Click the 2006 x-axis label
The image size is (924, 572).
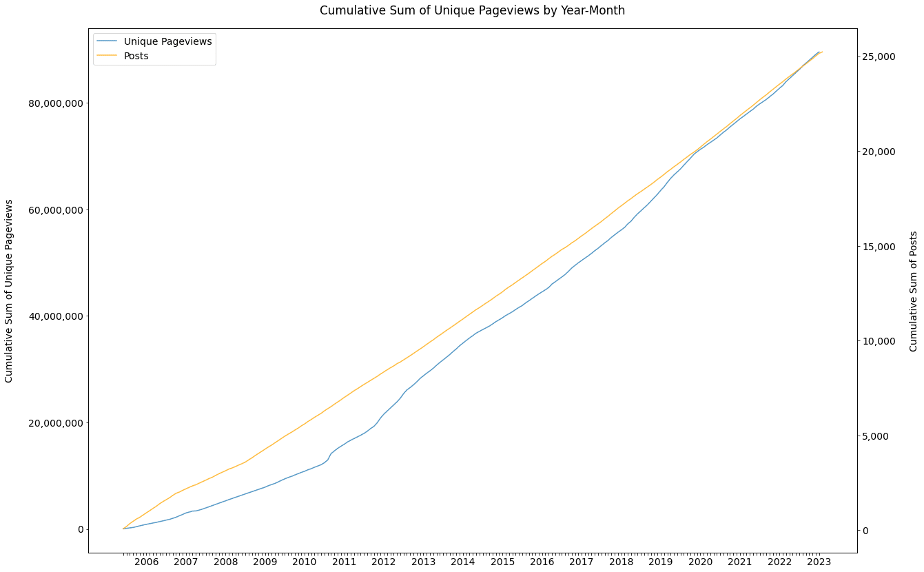click(146, 562)
